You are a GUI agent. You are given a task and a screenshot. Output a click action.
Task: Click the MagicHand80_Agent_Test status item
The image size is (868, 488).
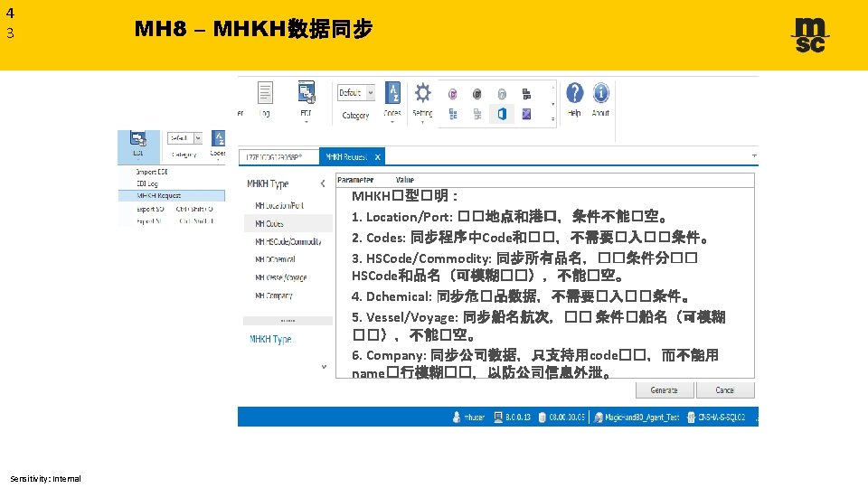(x=637, y=418)
